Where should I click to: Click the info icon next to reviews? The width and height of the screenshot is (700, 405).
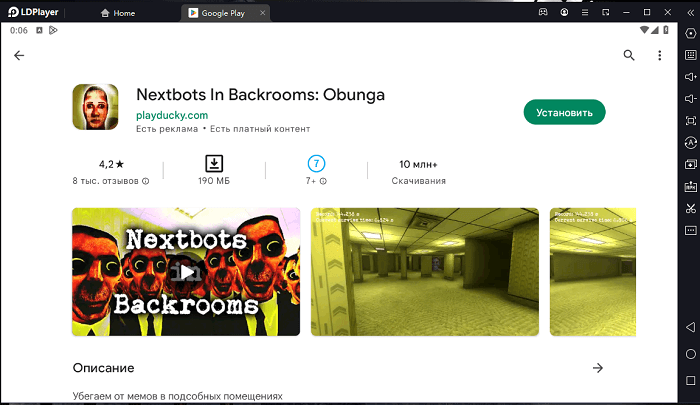[146, 181]
